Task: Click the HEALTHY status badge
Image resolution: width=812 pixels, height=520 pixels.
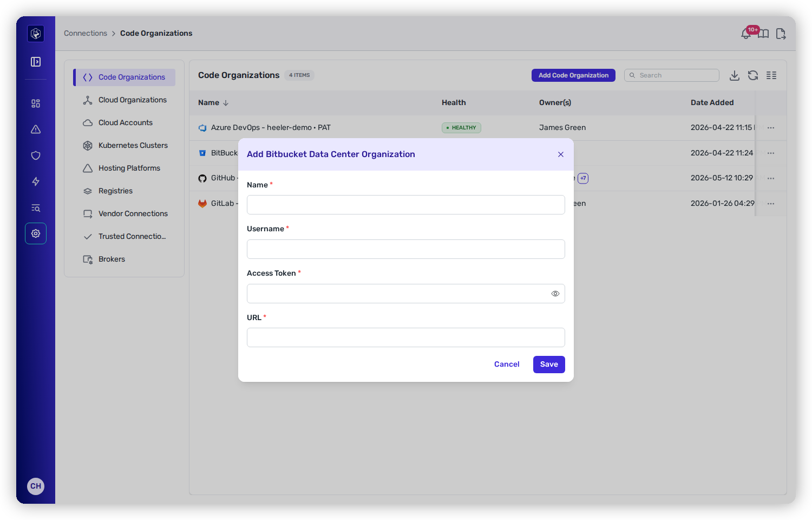Action: coord(461,128)
